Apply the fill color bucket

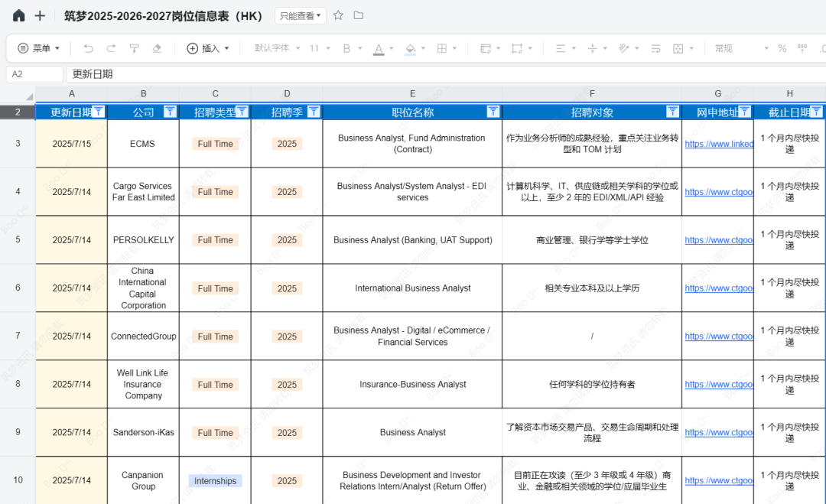(x=410, y=48)
